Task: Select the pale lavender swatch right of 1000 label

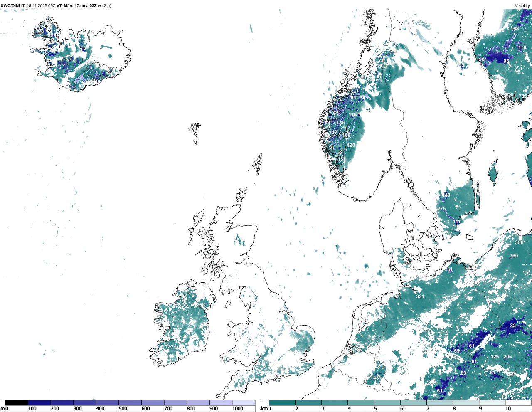Action: click(244, 403)
